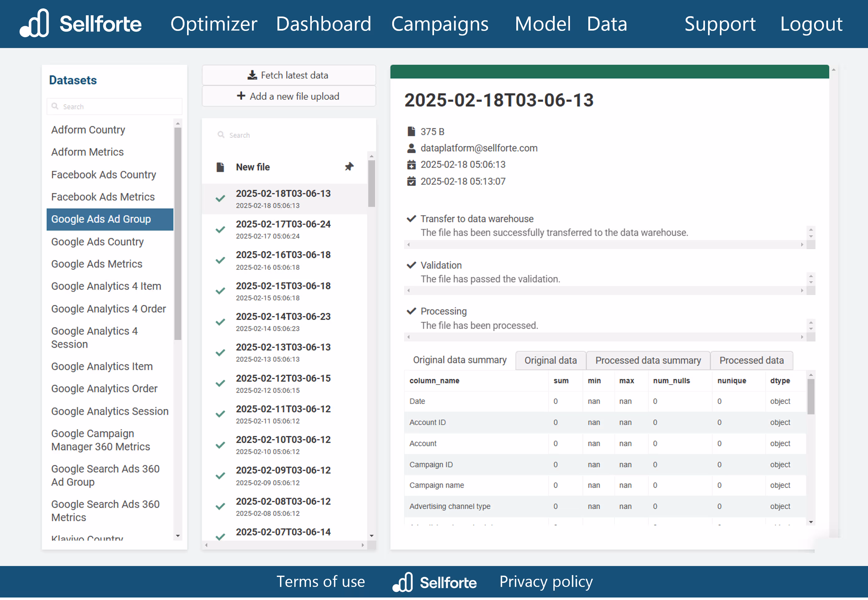
Task: Click magnifier icon in Datasets search
Action: click(55, 106)
